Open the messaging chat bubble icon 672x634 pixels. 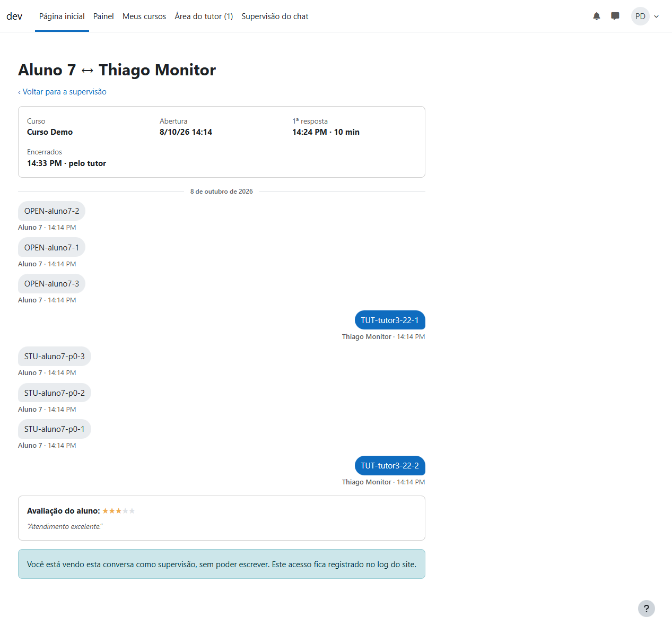pos(615,16)
